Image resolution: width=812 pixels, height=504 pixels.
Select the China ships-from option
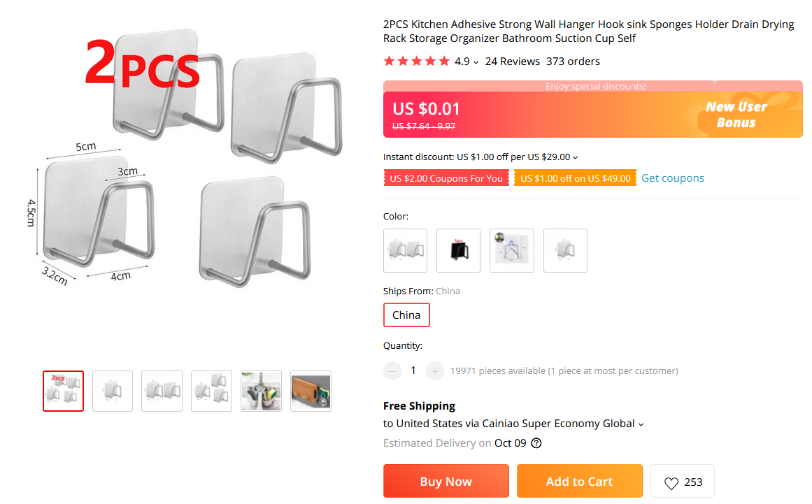click(x=406, y=315)
